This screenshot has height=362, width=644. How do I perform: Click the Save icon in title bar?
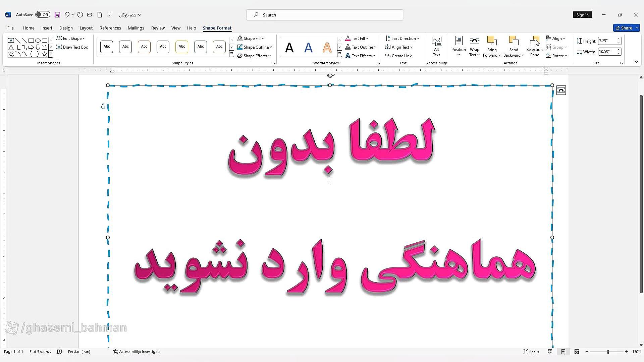click(57, 15)
